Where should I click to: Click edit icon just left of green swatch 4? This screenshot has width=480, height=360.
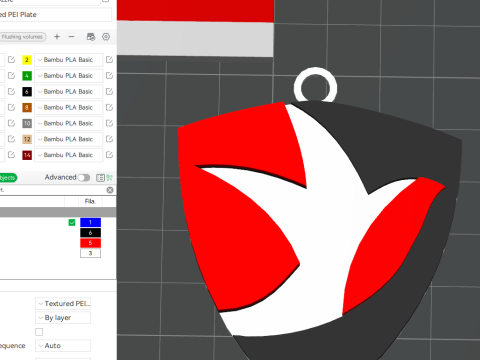tap(11, 76)
